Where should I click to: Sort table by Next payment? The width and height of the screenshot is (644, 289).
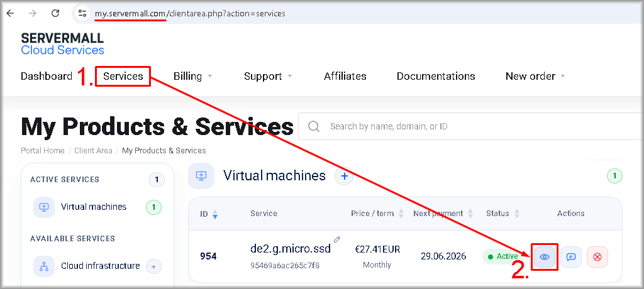(x=443, y=214)
